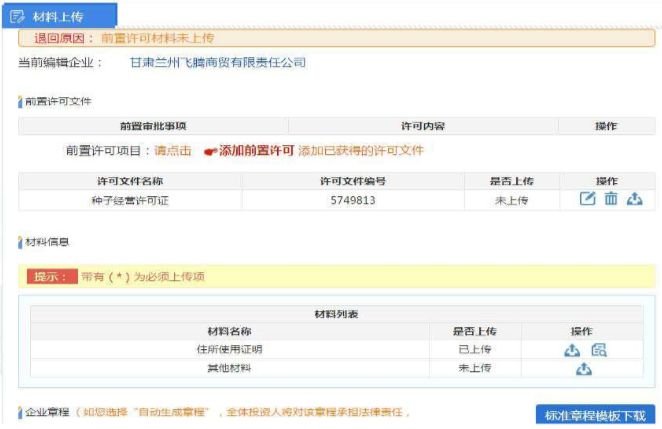
Task: Upload file for 住所使用证明
Action: [x=572, y=349]
